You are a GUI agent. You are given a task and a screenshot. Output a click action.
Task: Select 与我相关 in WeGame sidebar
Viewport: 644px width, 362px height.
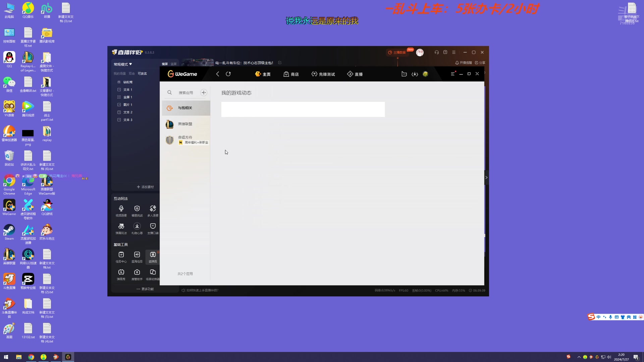point(186,108)
